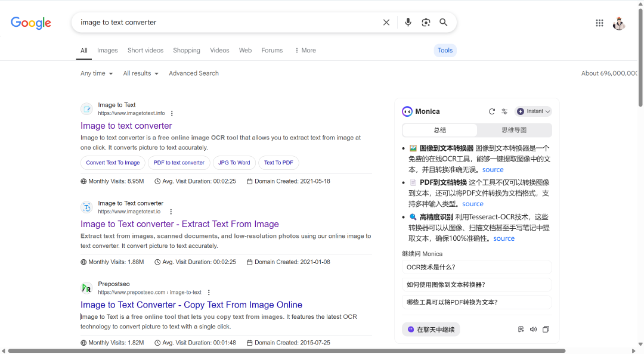Image resolution: width=644 pixels, height=354 pixels.
Task: Click the https://www.imagetotext.io URL text
Action: 129,212
